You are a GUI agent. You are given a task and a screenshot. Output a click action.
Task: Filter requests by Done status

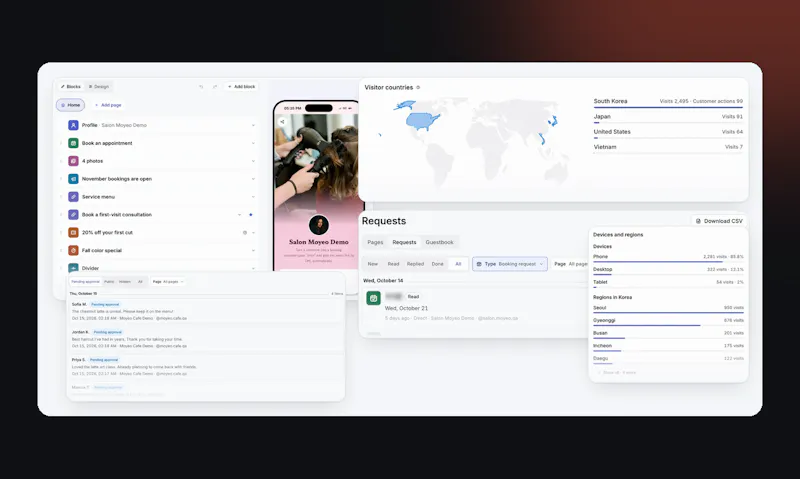pos(437,264)
